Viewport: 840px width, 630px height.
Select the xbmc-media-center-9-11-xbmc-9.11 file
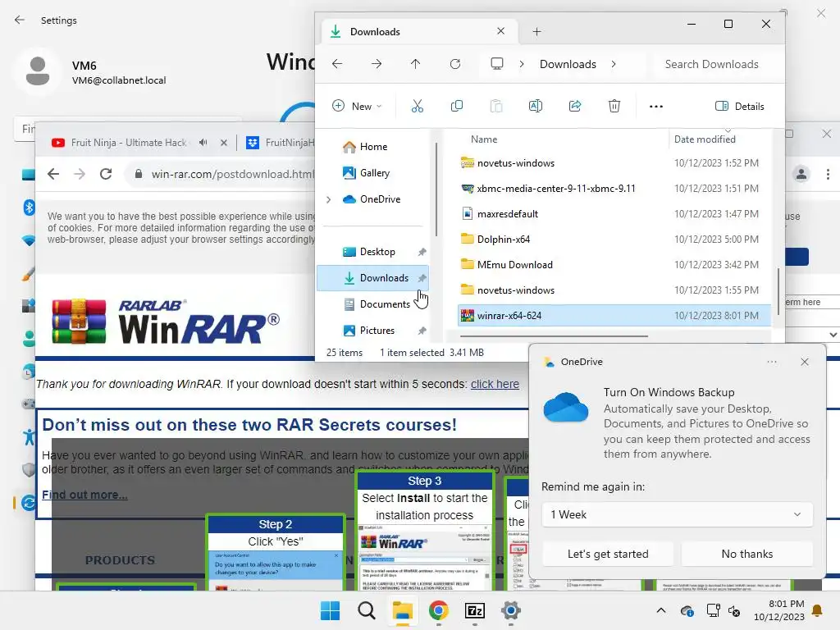[614, 189]
